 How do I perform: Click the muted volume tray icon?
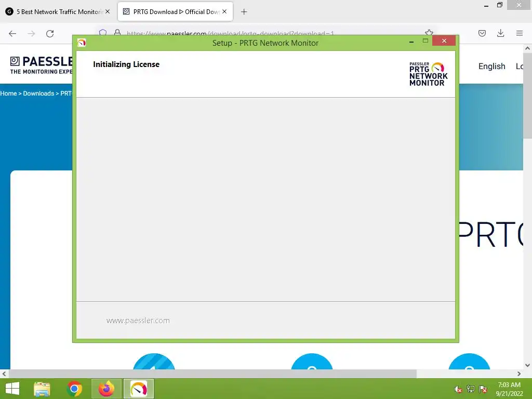click(x=458, y=389)
